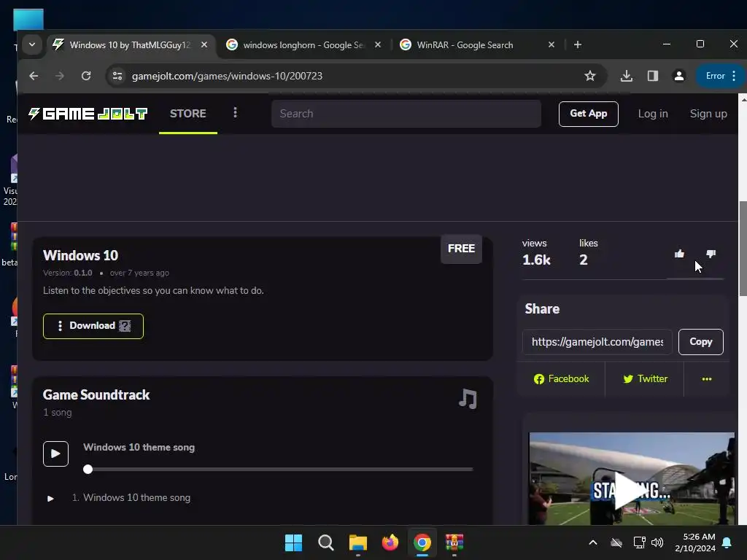Screen dimensions: 747x560
Task: Open the three-dot menu beside STORE
Action: (235, 113)
